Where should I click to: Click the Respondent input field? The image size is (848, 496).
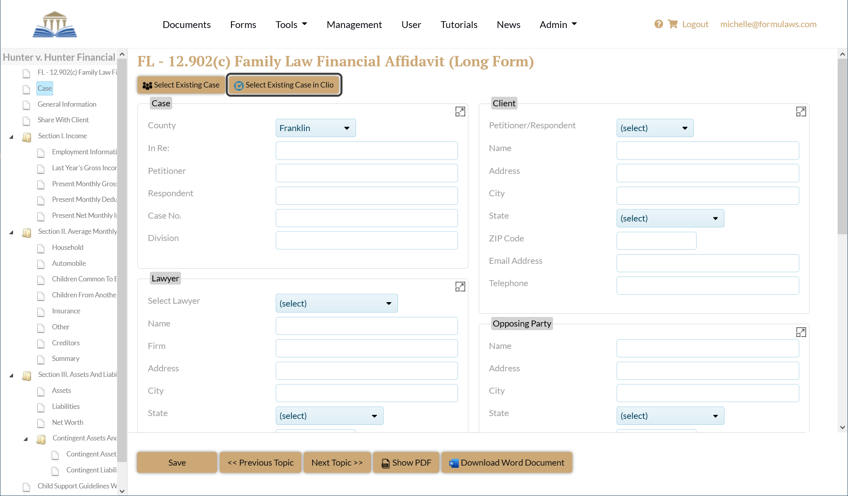tap(367, 195)
